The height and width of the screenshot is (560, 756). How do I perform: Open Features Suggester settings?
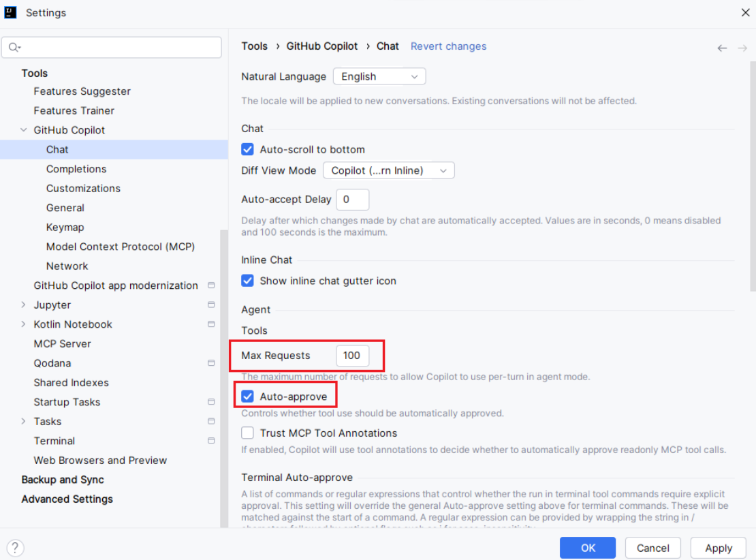pos(82,91)
